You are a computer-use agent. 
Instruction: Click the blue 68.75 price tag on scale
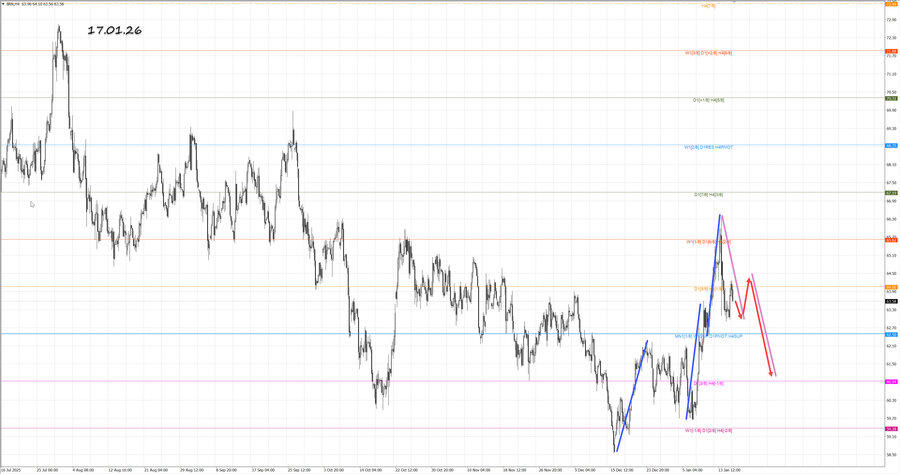pos(891,146)
